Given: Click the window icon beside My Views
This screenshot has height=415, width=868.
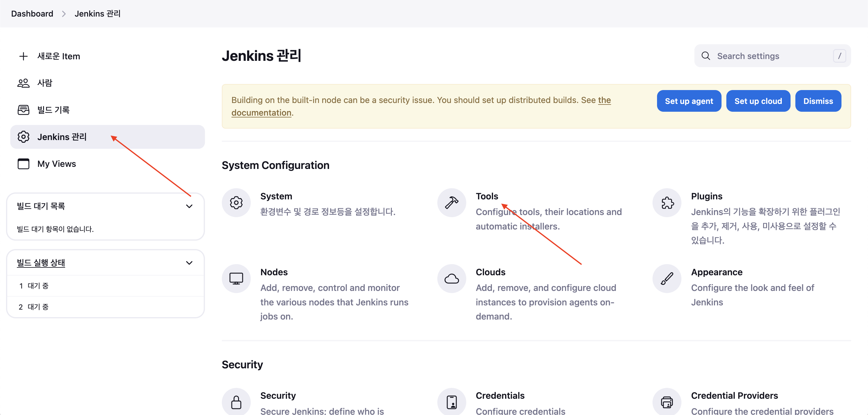Looking at the screenshot, I should [23, 164].
